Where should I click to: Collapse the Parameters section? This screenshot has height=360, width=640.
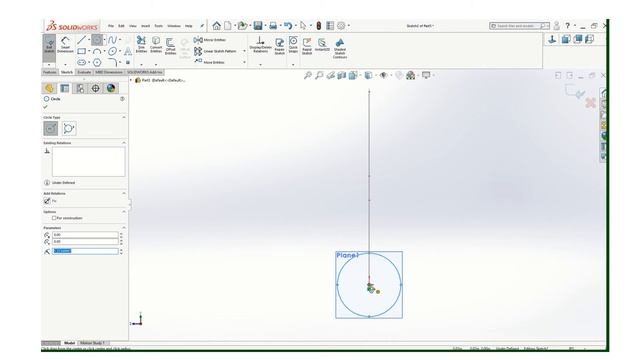tap(124, 228)
